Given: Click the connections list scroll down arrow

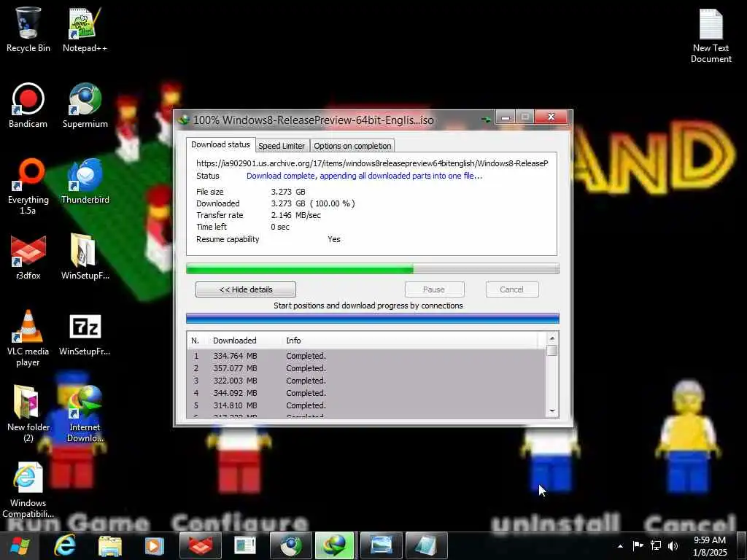Looking at the screenshot, I should point(552,411).
